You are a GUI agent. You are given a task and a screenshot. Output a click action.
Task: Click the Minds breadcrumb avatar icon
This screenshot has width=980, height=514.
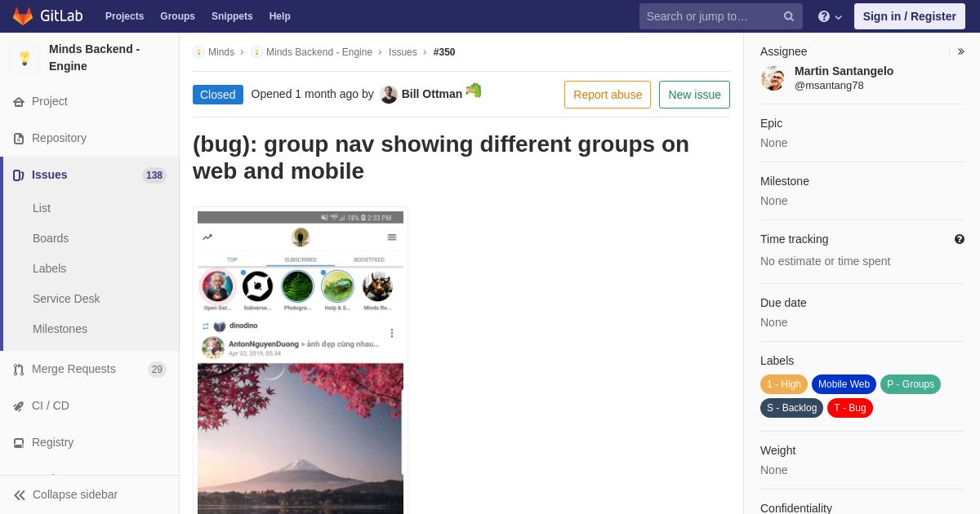(198, 52)
